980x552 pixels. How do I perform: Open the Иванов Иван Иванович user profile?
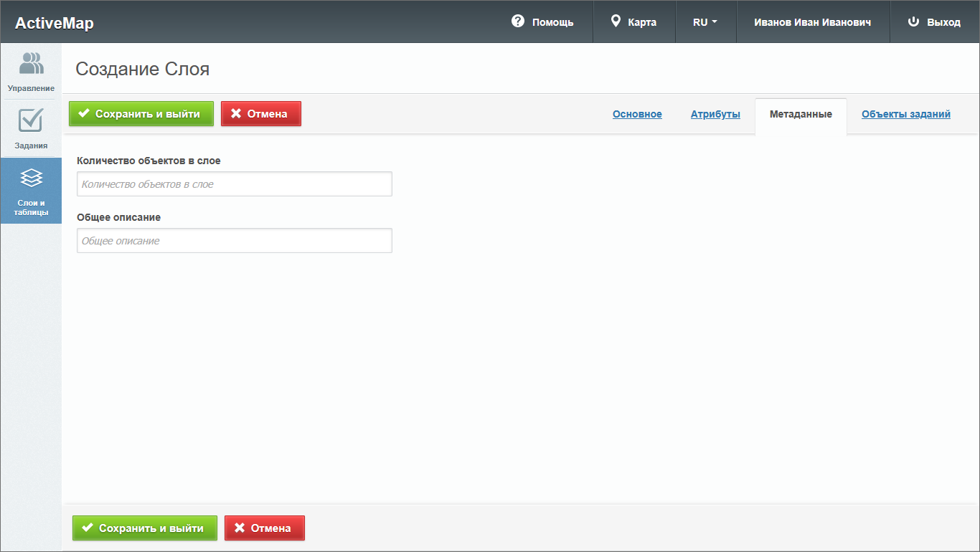point(812,22)
